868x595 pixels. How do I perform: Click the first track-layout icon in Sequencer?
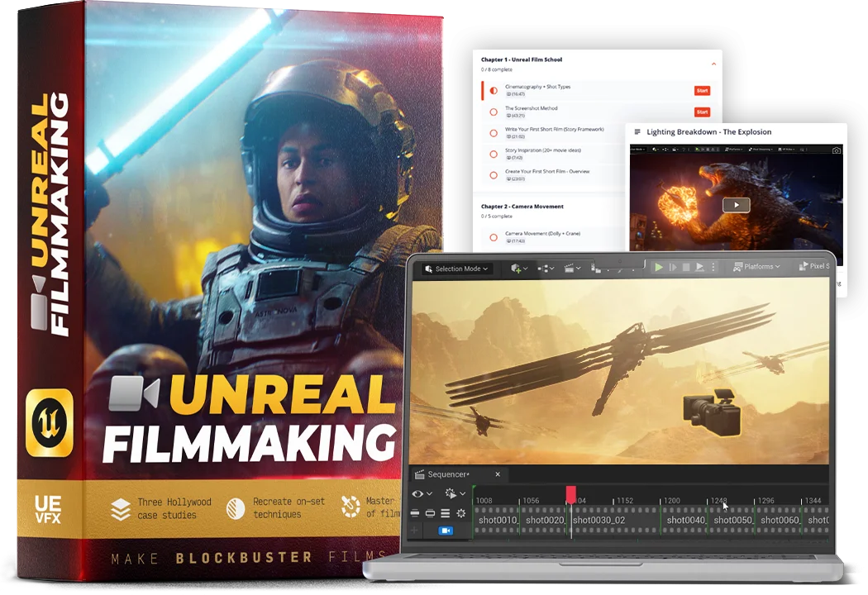click(415, 514)
